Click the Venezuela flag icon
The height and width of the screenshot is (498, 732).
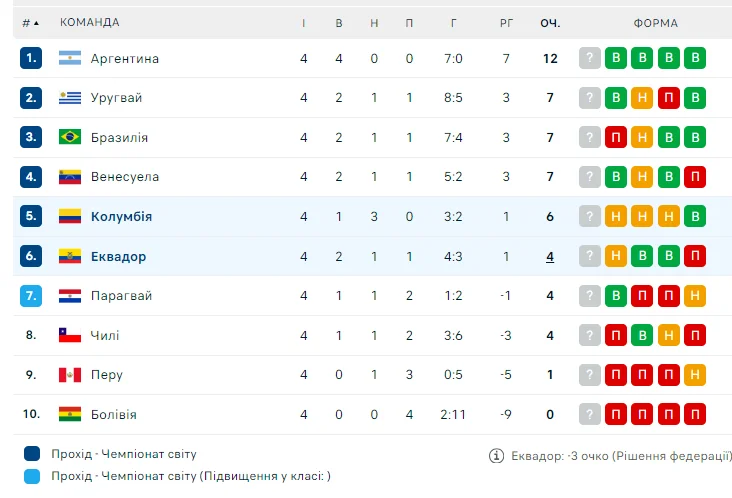click(x=69, y=177)
